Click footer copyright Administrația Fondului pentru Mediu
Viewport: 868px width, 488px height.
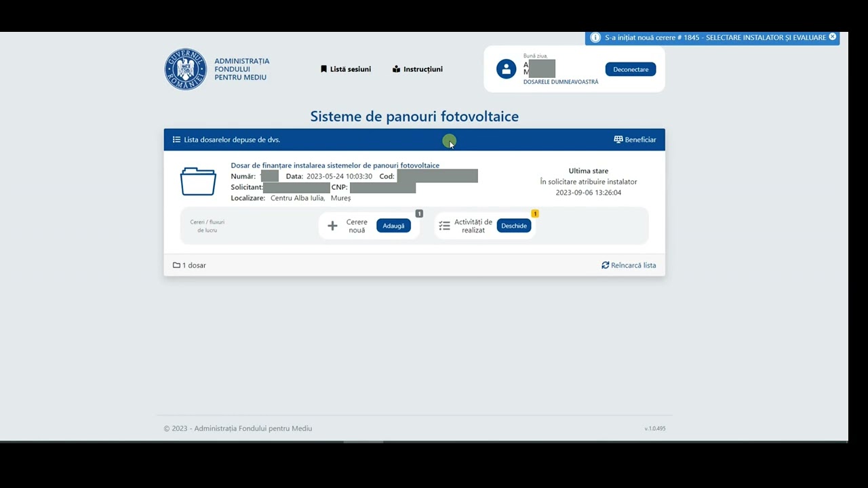coord(238,428)
